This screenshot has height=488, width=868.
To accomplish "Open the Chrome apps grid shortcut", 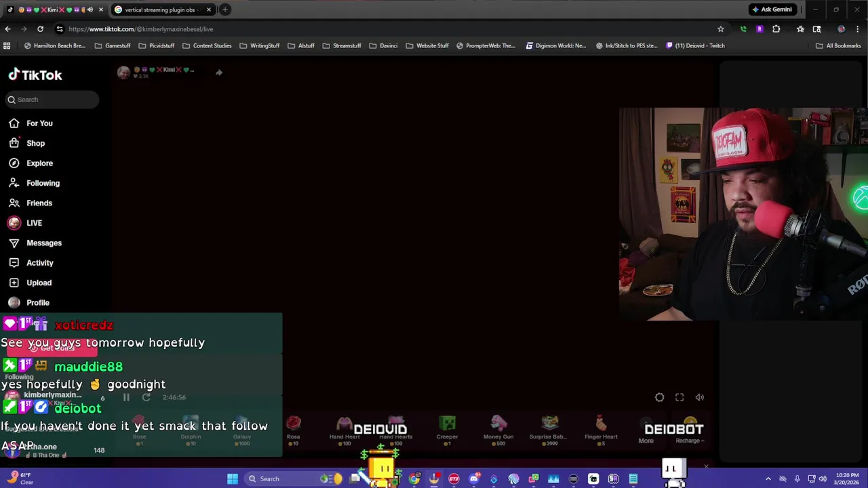I will 7,46.
